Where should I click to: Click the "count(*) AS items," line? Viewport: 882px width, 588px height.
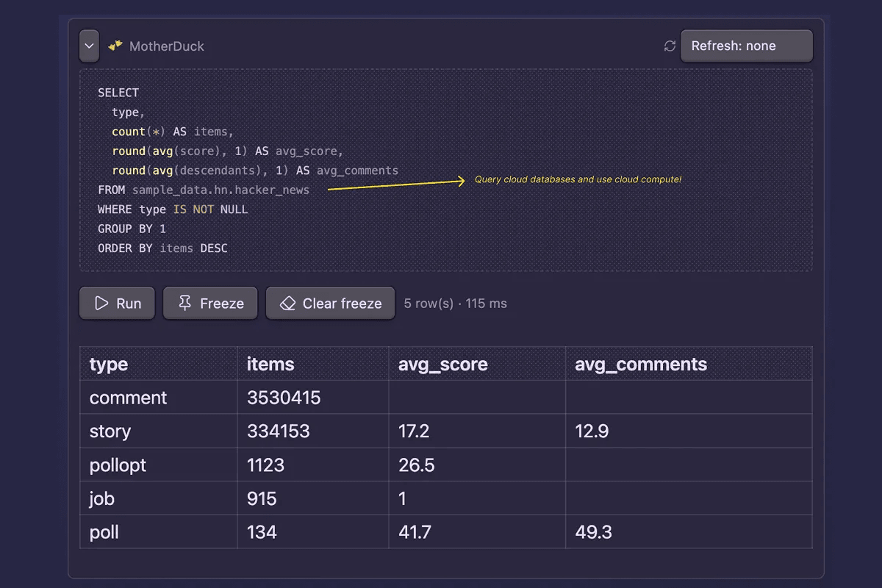tap(173, 132)
